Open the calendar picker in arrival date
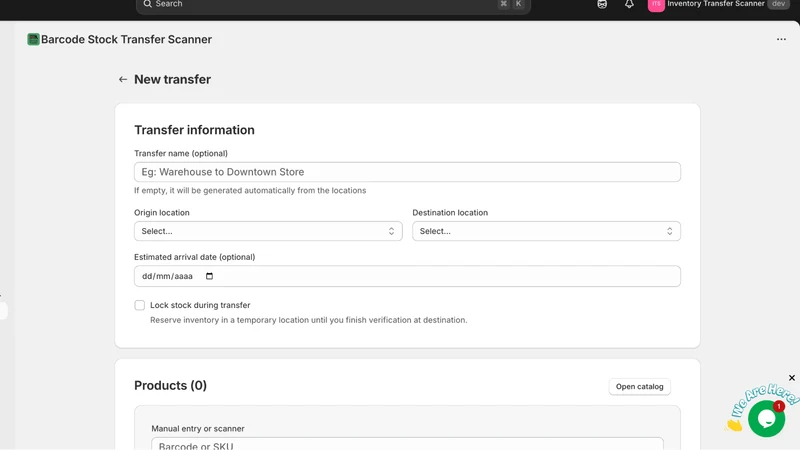The height and width of the screenshot is (450, 800). pos(209,276)
